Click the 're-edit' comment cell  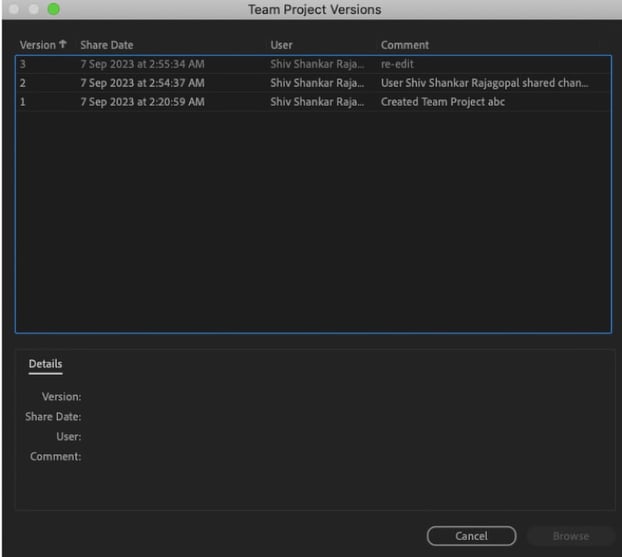(397, 64)
